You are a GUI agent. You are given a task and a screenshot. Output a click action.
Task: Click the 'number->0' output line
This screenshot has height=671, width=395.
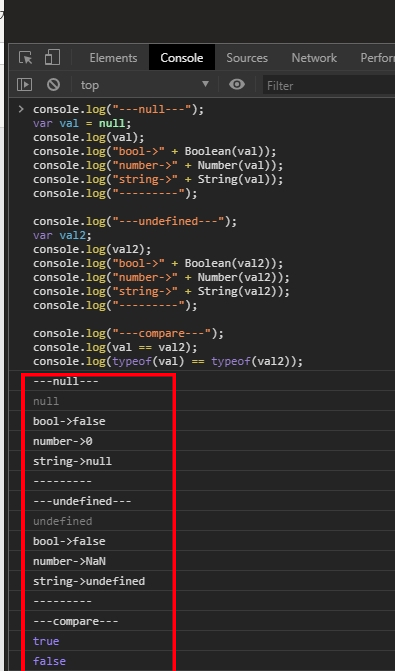[x=62, y=441]
